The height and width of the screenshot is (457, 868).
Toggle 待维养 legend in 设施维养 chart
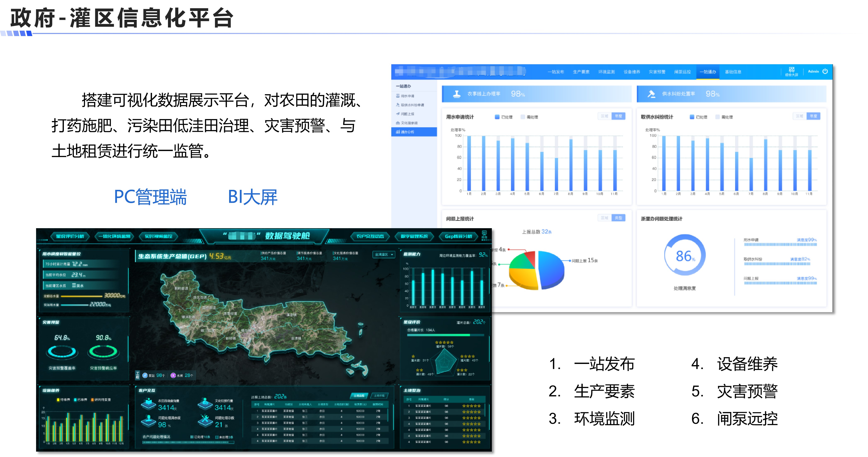pos(63,400)
